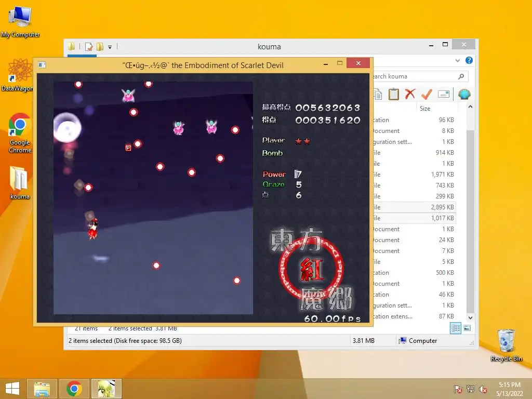532x399 pixels.
Task: Expand the ribbon with the chevron
Action: [458, 60]
